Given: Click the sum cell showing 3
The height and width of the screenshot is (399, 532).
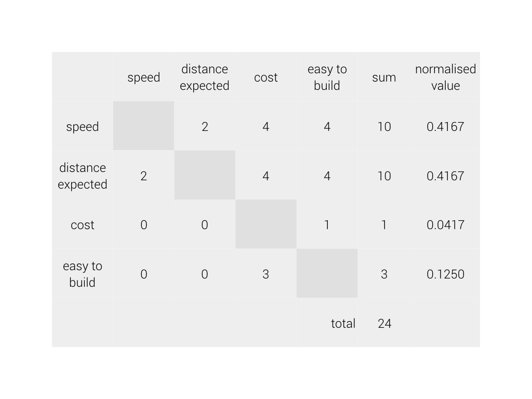Looking at the screenshot, I should pyautogui.click(x=384, y=273).
